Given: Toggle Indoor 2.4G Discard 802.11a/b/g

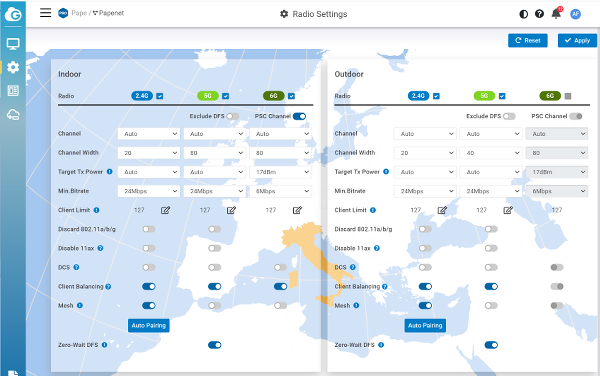Looking at the screenshot, I should (x=149, y=229).
